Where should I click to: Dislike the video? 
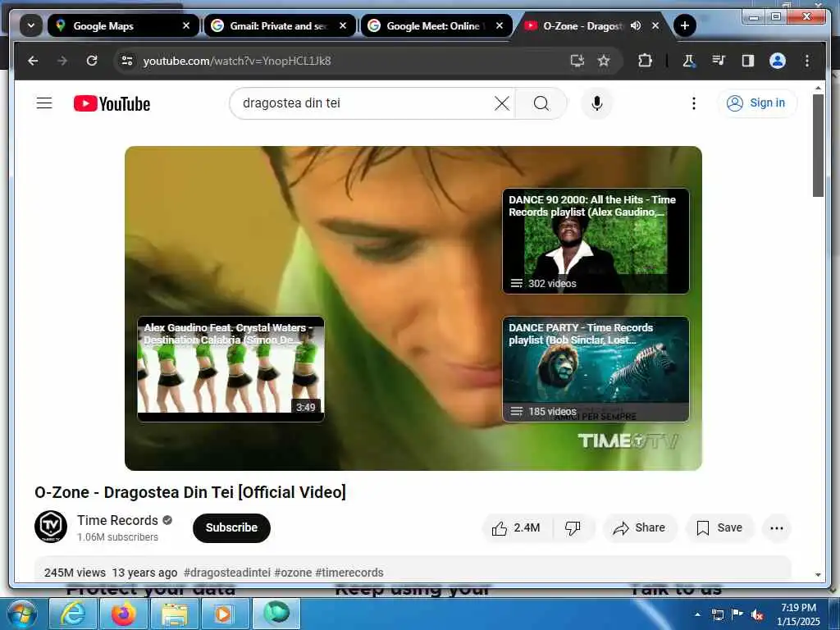click(x=573, y=528)
